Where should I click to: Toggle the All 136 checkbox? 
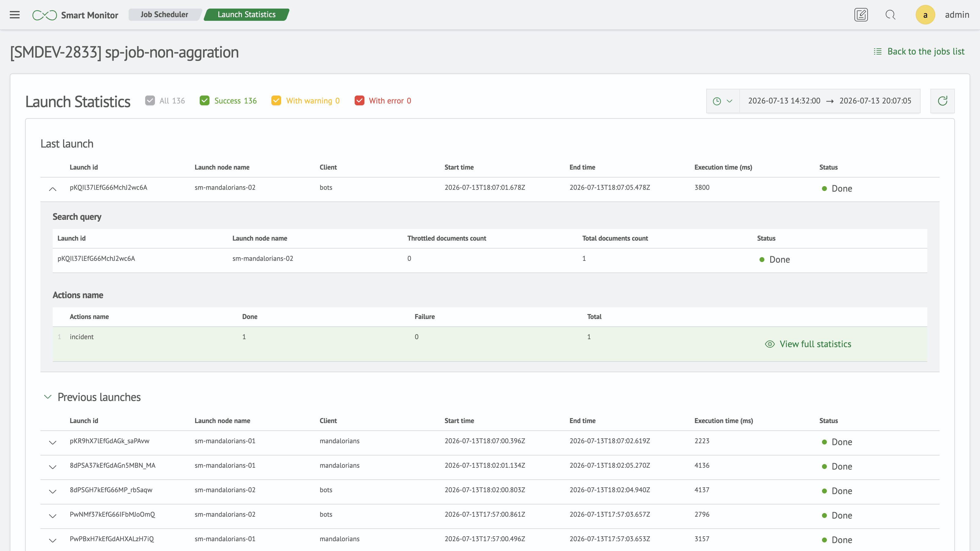[150, 101]
